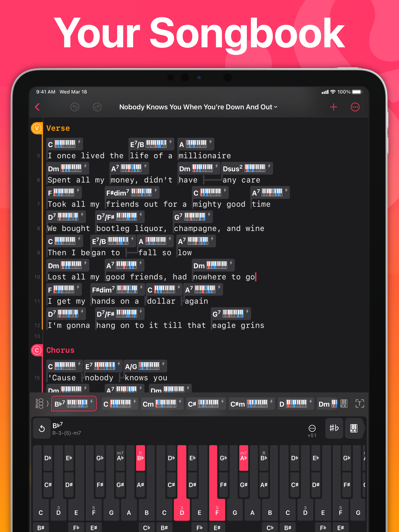Open the more options ellipsis menu
The width and height of the screenshot is (399, 532).
355,107
